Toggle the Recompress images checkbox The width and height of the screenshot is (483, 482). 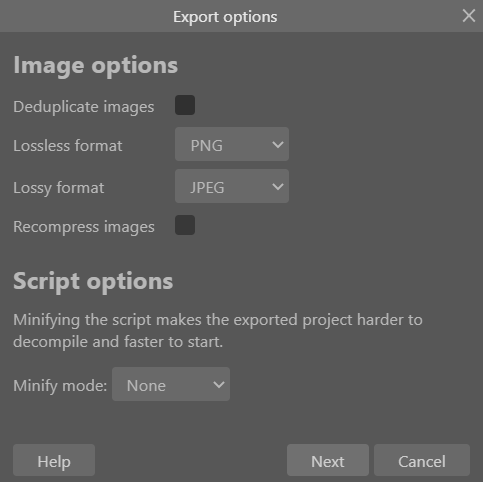coord(185,225)
